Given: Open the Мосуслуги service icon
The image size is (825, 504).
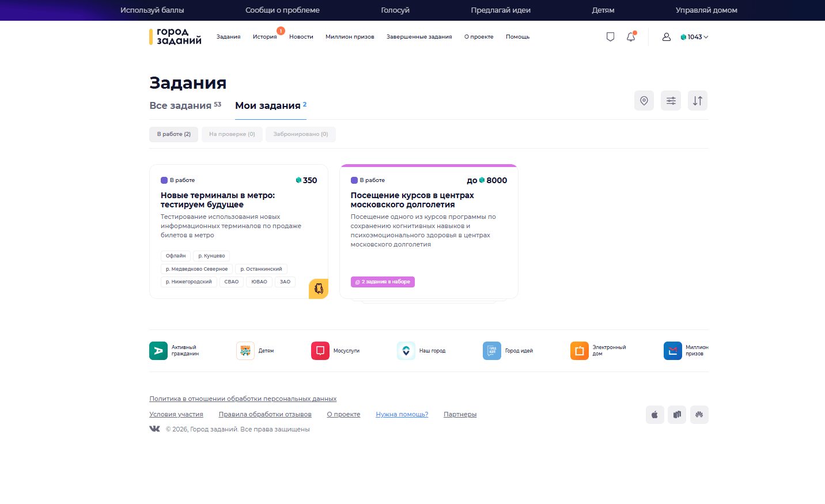Looking at the screenshot, I should tap(320, 351).
